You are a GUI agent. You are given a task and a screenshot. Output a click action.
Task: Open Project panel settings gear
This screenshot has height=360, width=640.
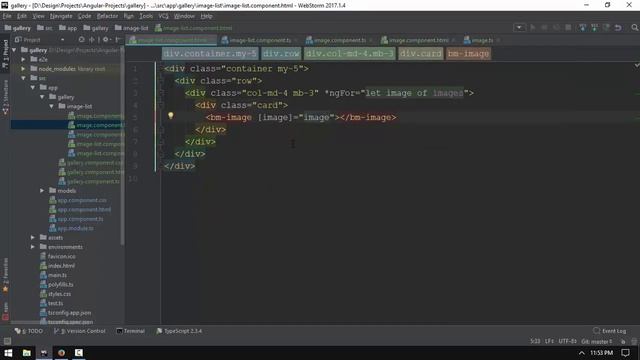coord(106,40)
